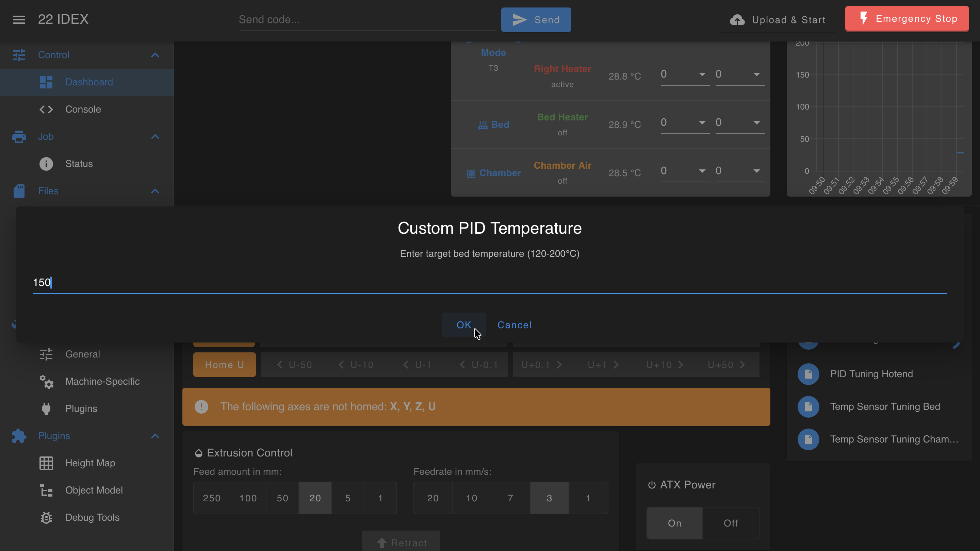Trigger the Emergency Stop button
Image resolution: width=980 pixels, height=551 pixels.
pyautogui.click(x=907, y=19)
